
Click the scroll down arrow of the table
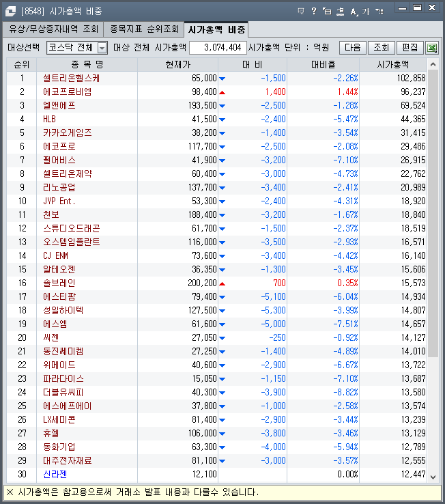click(x=433, y=477)
